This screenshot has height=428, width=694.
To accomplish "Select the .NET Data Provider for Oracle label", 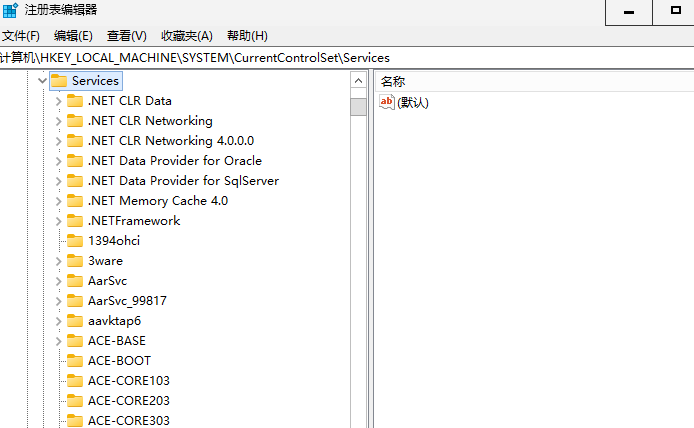I will pos(175,161).
